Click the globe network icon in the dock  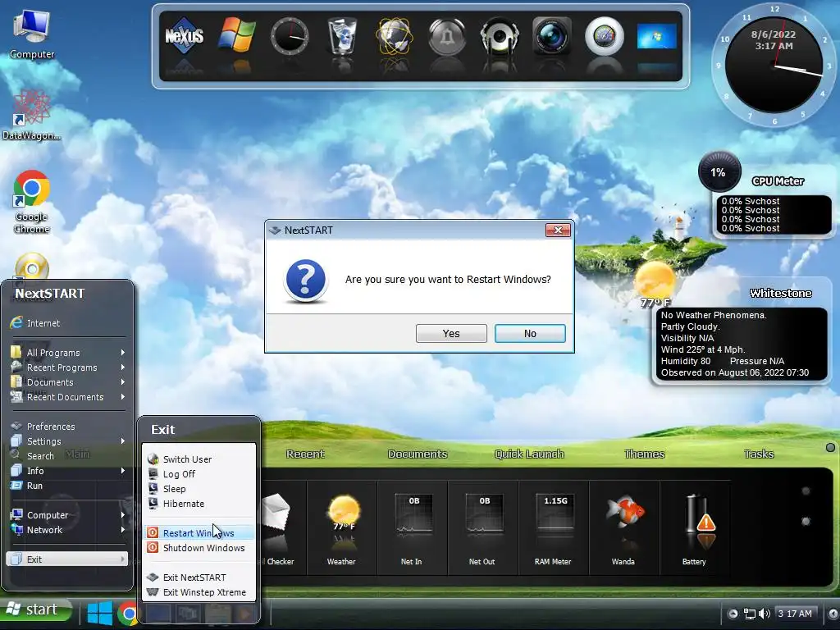pyautogui.click(x=395, y=36)
